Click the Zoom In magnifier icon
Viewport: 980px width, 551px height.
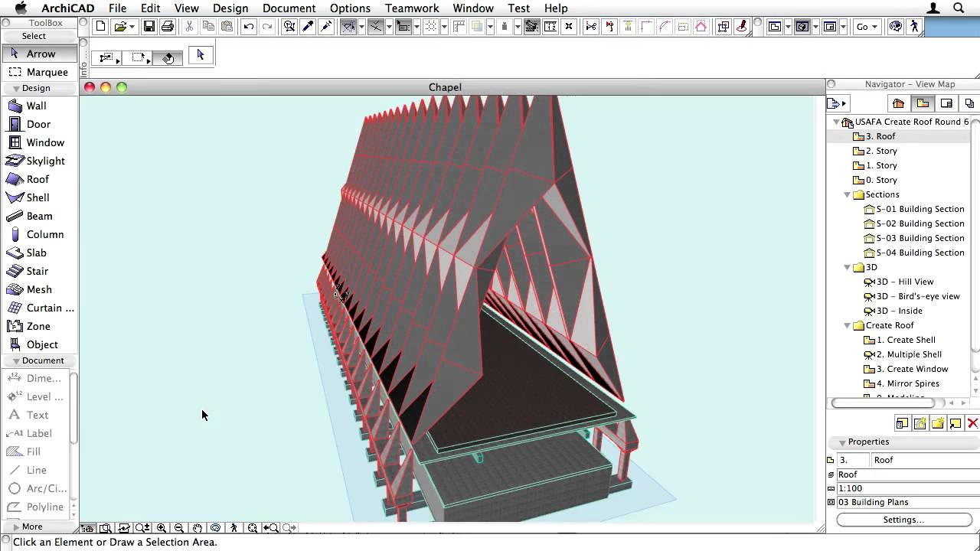click(162, 528)
